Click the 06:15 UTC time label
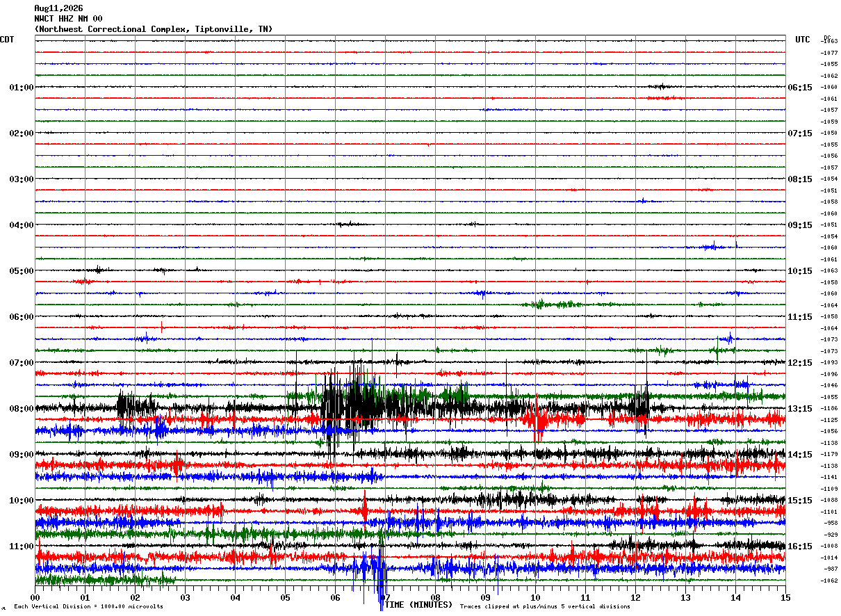Screen dimensions: 841x616 click(x=800, y=88)
